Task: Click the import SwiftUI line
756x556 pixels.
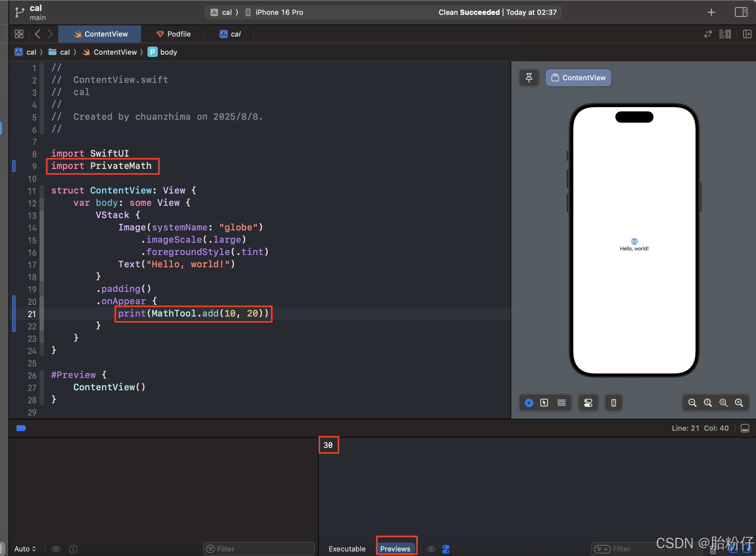Action: (90, 154)
